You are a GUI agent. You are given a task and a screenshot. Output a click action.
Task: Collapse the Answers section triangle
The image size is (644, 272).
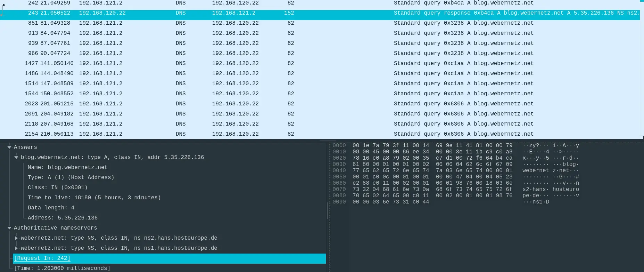coord(9,147)
